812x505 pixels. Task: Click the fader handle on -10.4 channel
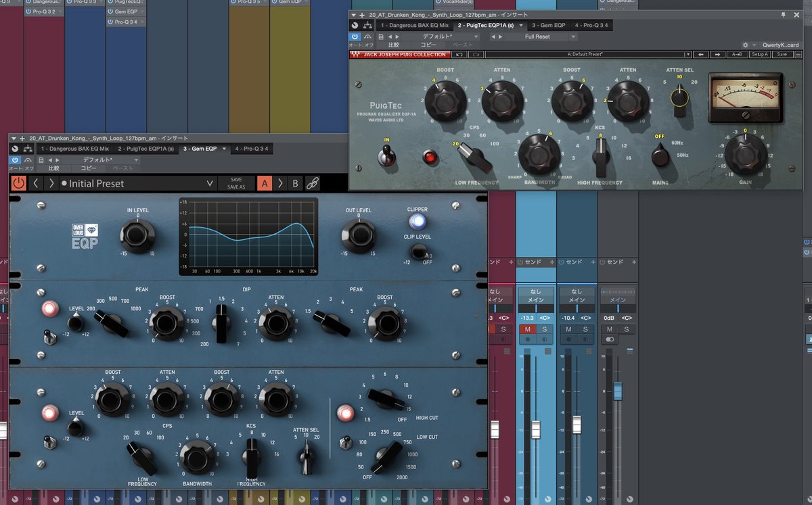pos(577,425)
